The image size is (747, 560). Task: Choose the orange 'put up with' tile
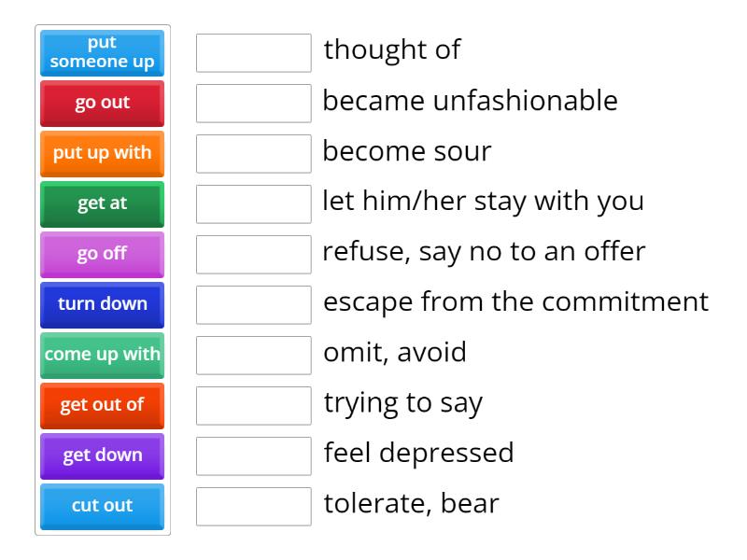click(x=102, y=154)
